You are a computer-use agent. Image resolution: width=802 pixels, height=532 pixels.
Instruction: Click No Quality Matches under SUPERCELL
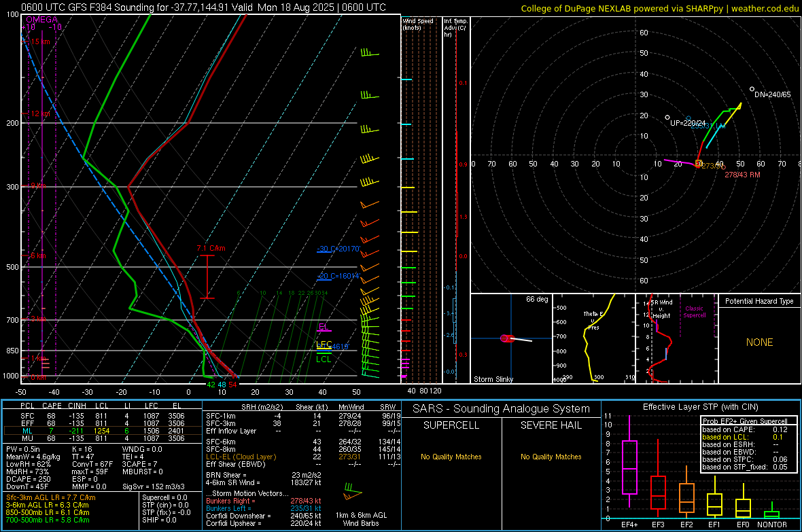pos(451,457)
